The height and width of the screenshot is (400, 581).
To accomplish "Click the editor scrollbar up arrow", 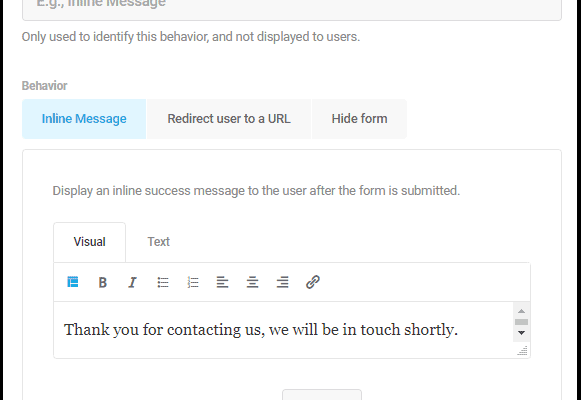I will coord(521,311).
